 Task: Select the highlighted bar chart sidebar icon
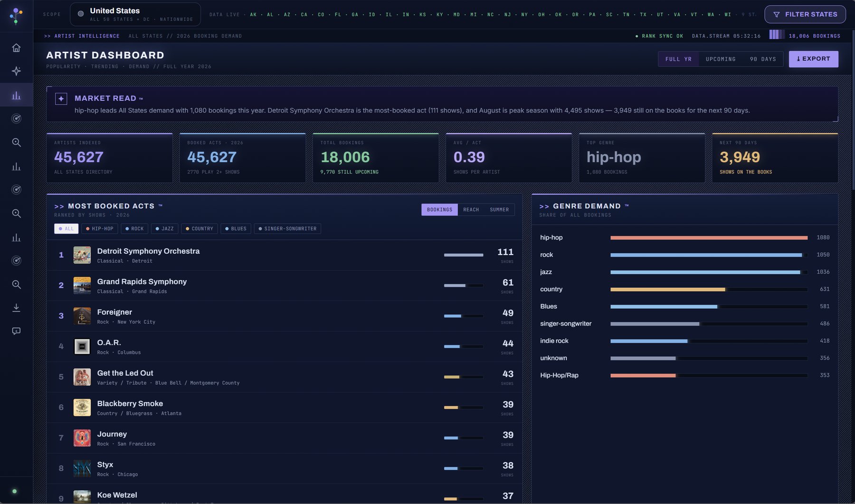[x=16, y=95]
